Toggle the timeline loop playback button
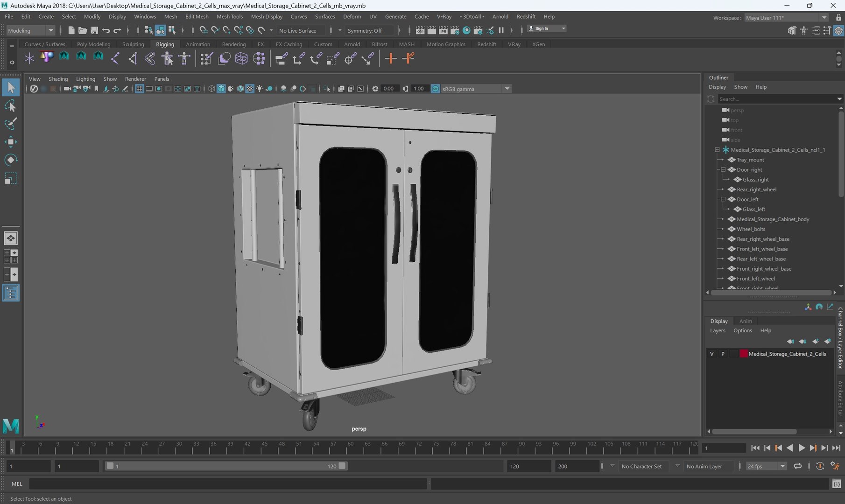The image size is (845, 504). pos(797,466)
